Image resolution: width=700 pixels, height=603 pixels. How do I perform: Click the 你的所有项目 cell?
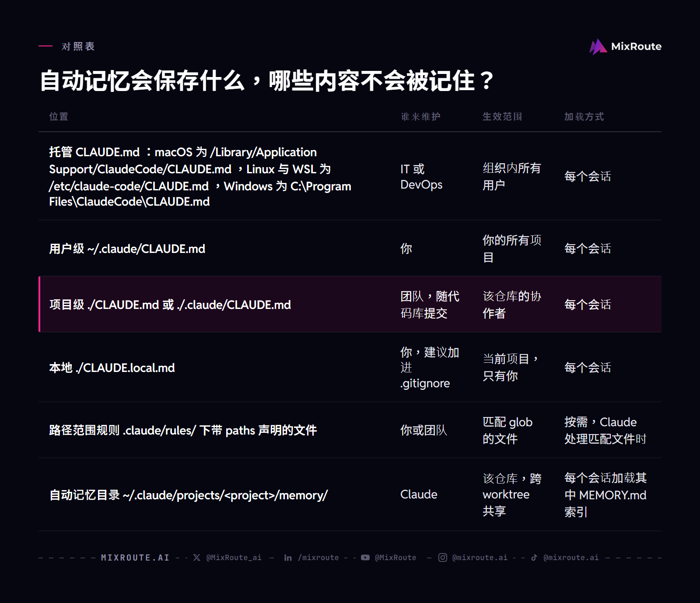point(512,249)
